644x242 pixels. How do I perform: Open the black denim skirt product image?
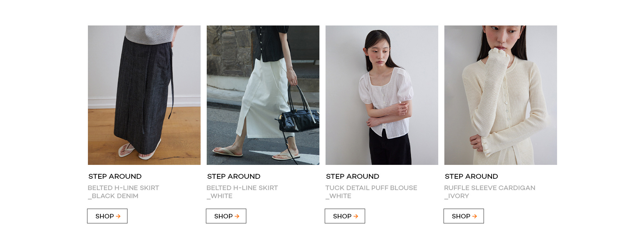[x=144, y=95]
